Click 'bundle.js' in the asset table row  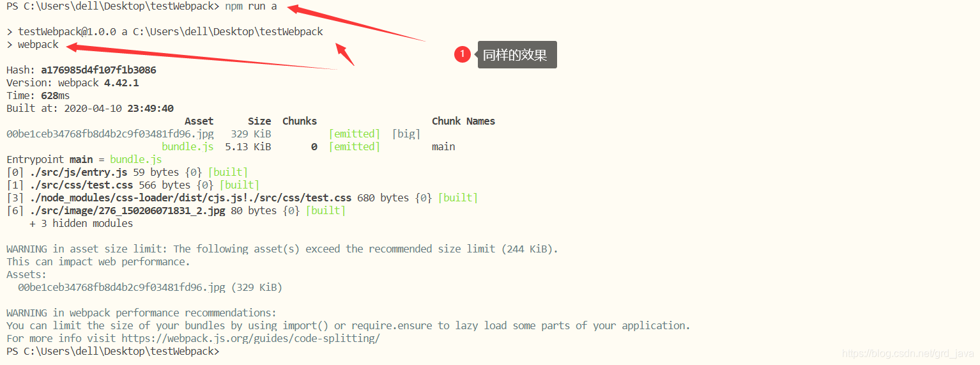click(188, 147)
